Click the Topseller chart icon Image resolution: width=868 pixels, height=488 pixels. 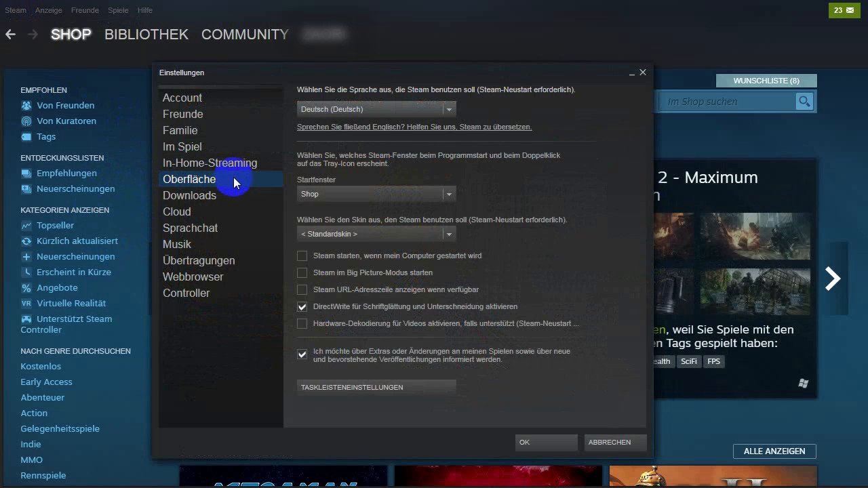coord(26,226)
